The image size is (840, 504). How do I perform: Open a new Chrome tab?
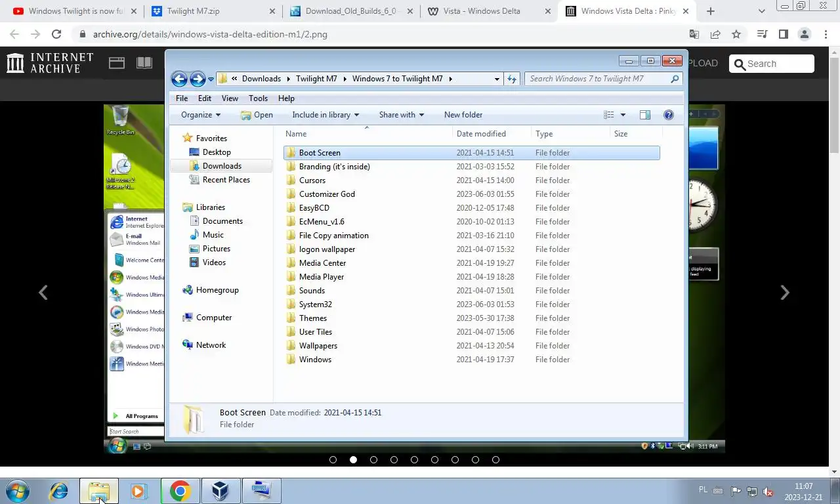710,11
